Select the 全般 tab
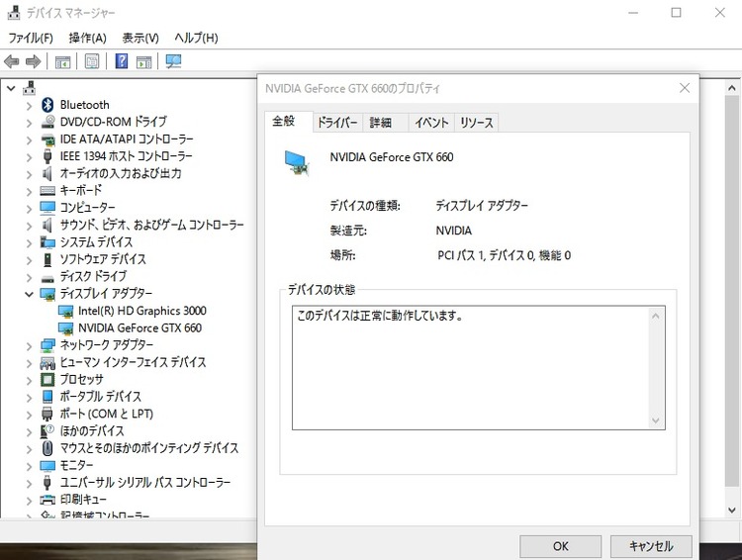The image size is (742, 560). [x=288, y=121]
